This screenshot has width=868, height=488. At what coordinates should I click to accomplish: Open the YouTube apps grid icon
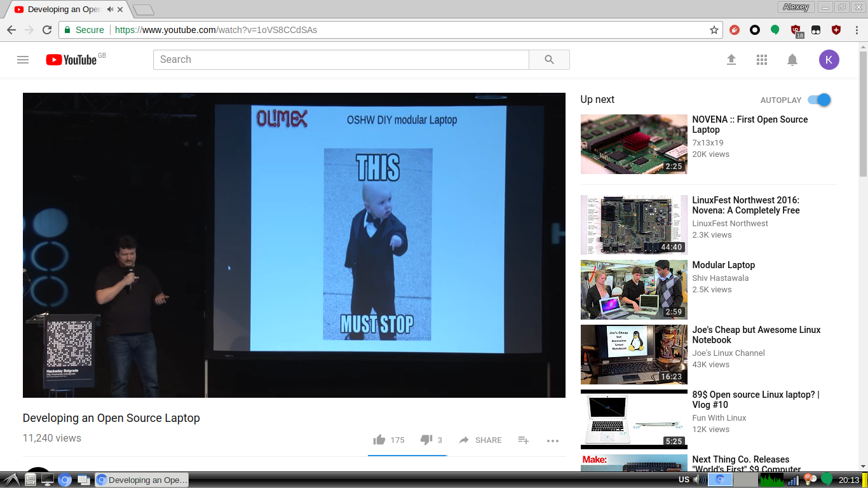tap(762, 60)
